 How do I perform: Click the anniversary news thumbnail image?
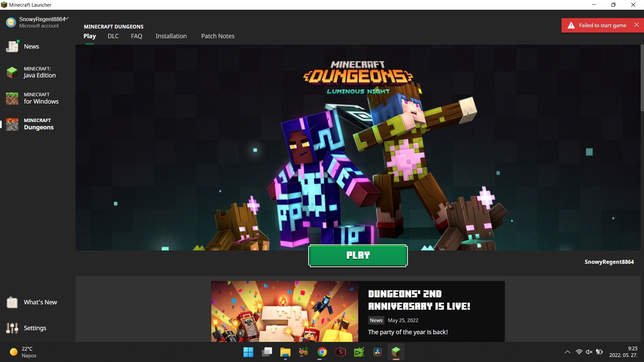pyautogui.click(x=284, y=311)
